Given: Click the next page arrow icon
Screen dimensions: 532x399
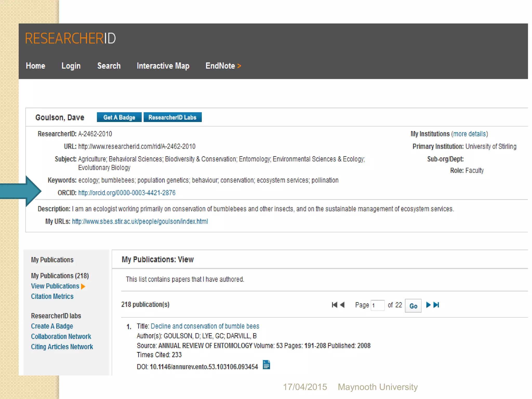Looking at the screenshot, I should click(x=428, y=305).
